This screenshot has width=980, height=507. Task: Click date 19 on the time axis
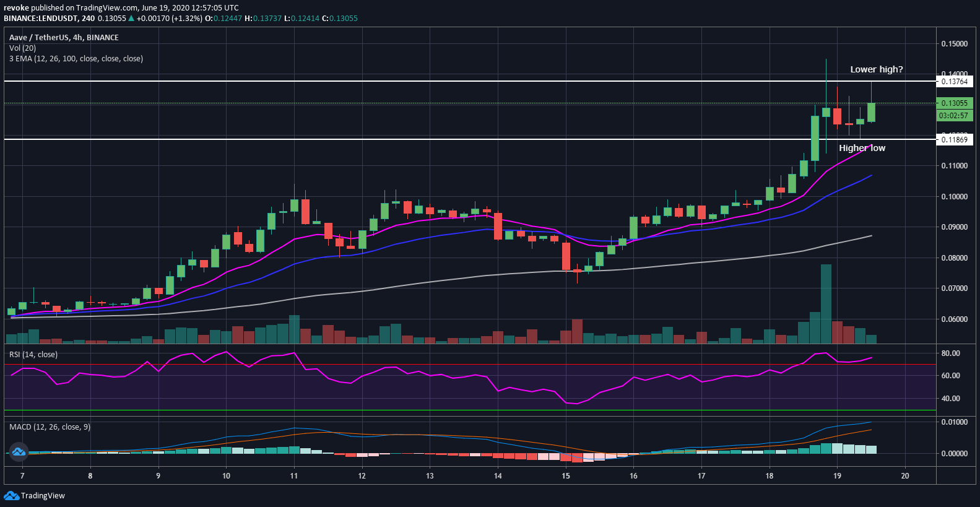click(x=837, y=476)
